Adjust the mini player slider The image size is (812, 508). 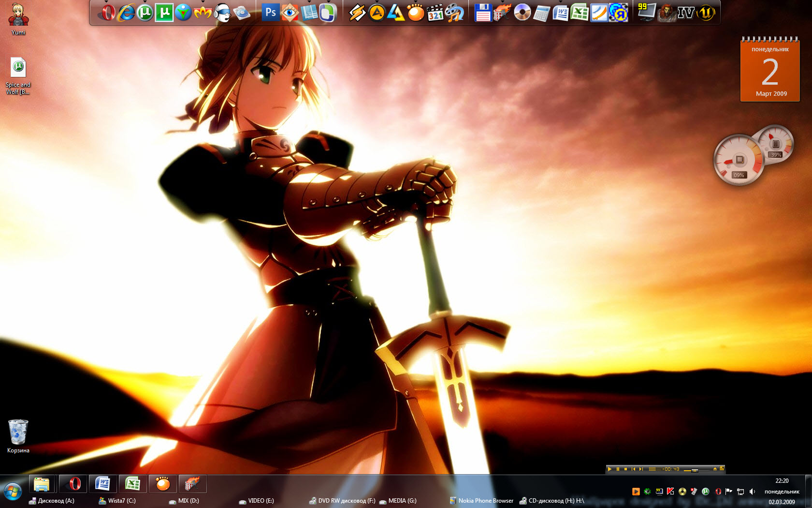[695, 471]
